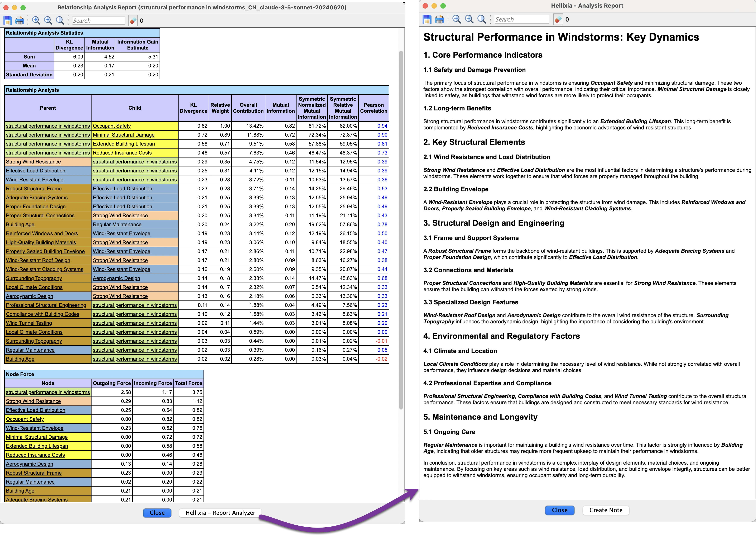Zoom in on the relationship report
The width and height of the screenshot is (756, 554).
coord(36,20)
